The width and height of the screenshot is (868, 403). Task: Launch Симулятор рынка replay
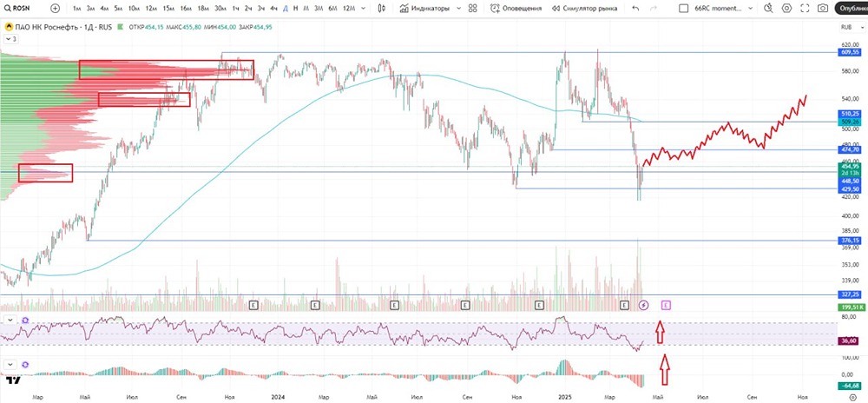pyautogui.click(x=584, y=9)
